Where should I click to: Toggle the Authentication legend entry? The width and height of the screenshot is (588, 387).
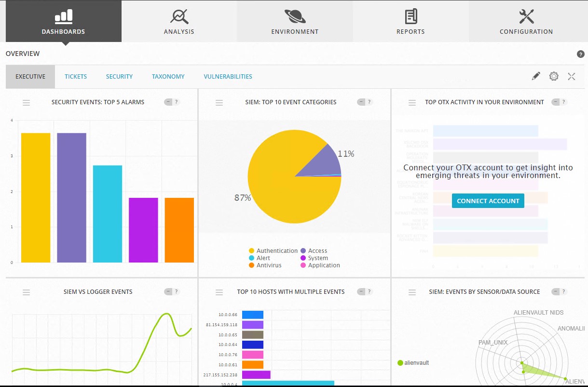click(273, 251)
